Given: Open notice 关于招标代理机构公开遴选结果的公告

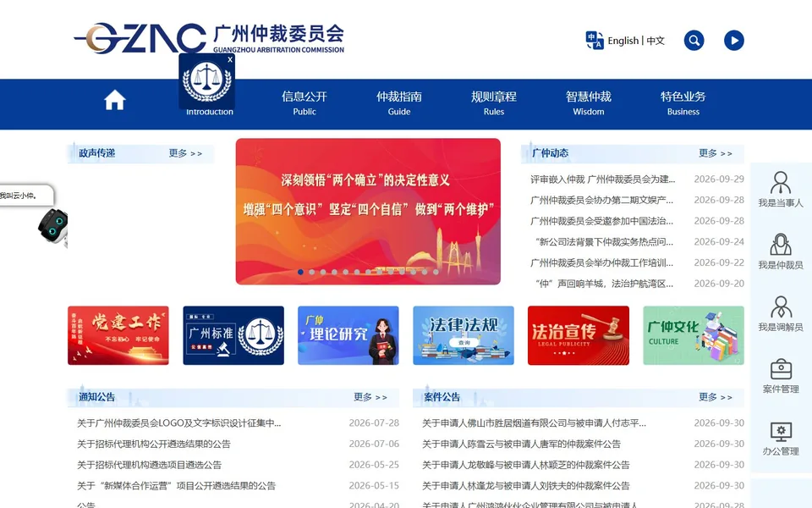Looking at the screenshot, I should 154,444.
